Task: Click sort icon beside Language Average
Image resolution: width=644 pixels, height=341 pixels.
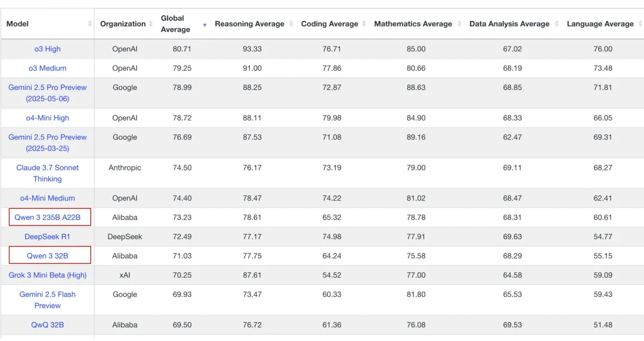Action: (x=640, y=24)
